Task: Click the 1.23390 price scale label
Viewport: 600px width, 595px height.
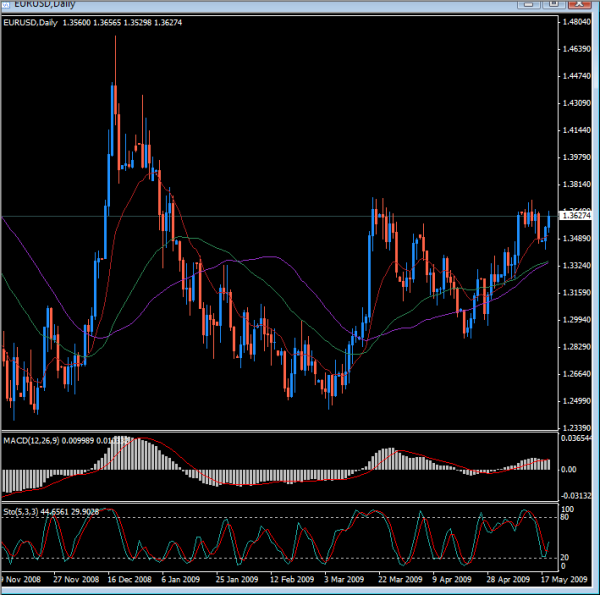Action: tap(578, 428)
